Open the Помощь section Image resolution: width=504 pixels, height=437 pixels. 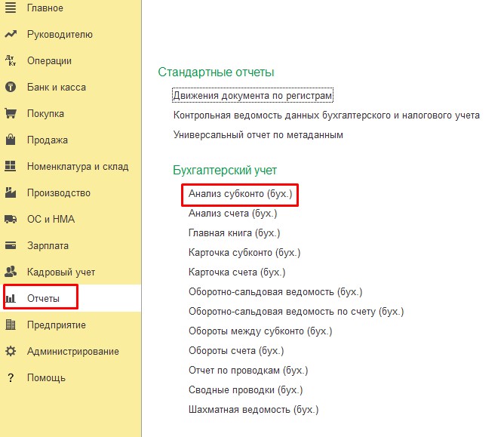click(x=46, y=377)
